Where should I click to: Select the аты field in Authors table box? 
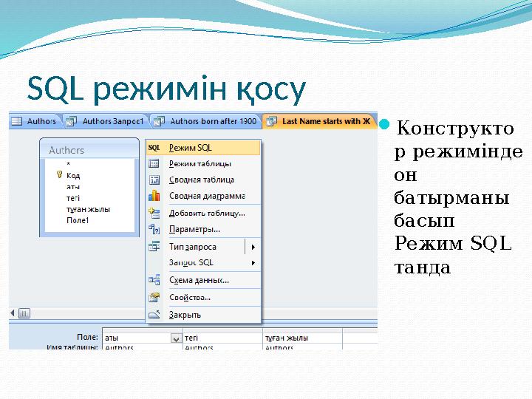click(73, 187)
